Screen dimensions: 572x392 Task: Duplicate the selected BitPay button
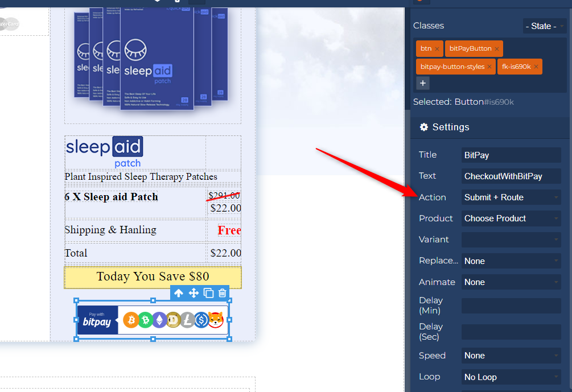[208, 293]
